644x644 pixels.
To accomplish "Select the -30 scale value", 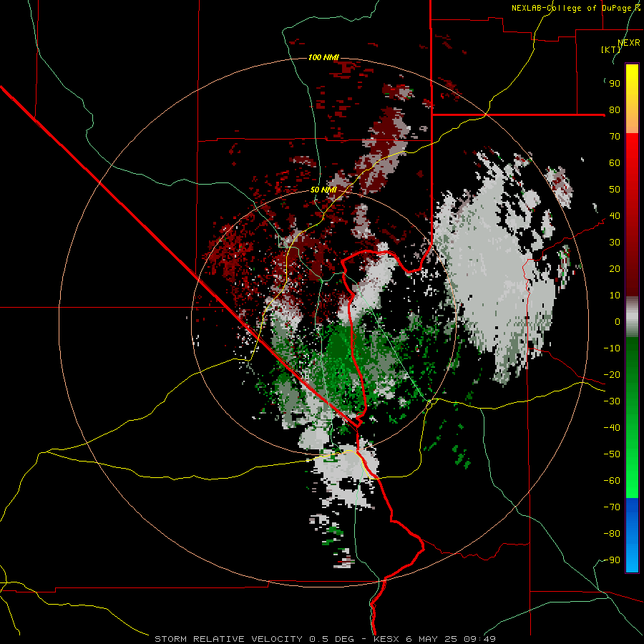I will [x=612, y=401].
